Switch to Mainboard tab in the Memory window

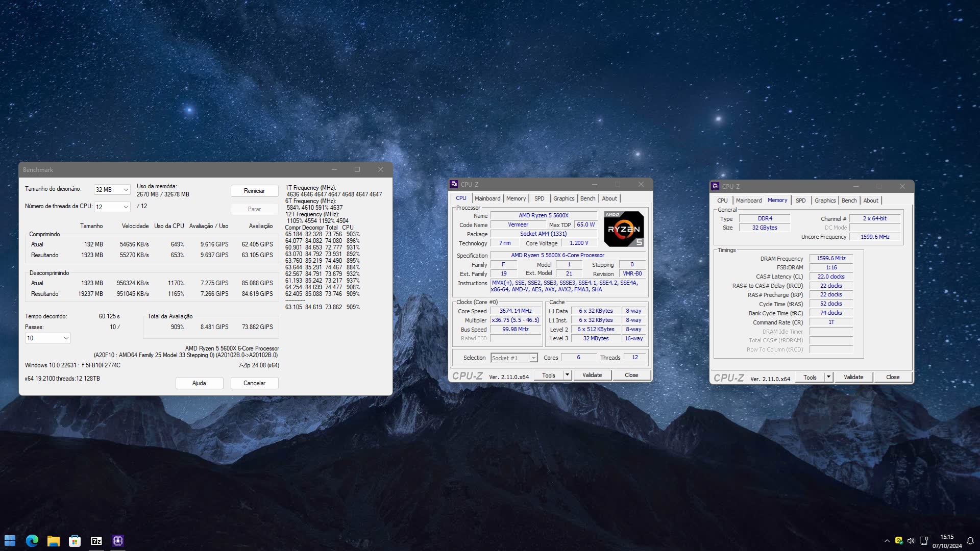click(x=749, y=201)
